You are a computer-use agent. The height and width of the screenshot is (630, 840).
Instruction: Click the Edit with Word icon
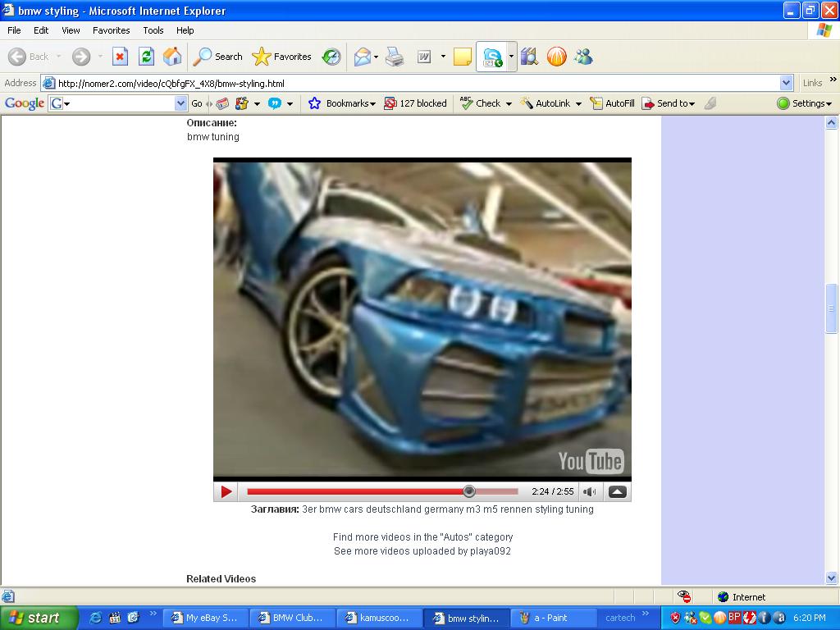(x=424, y=57)
